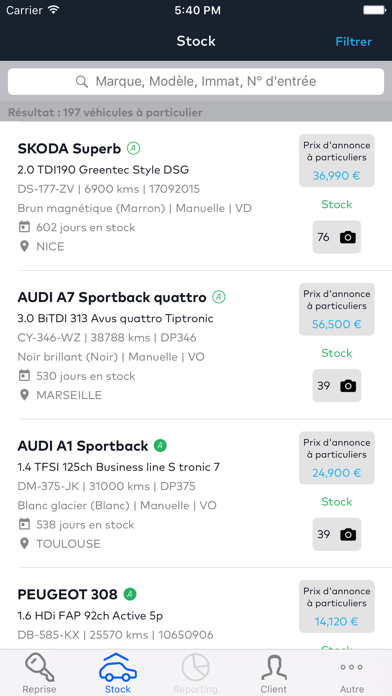
Task: Tap the green A badge beside PEUGEOT 308
Action: [x=130, y=594]
